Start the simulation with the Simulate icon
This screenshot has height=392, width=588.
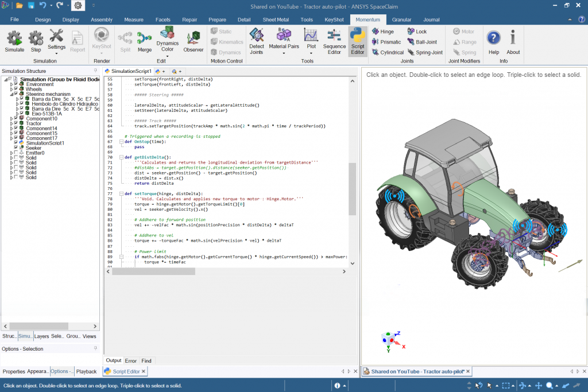click(x=14, y=41)
